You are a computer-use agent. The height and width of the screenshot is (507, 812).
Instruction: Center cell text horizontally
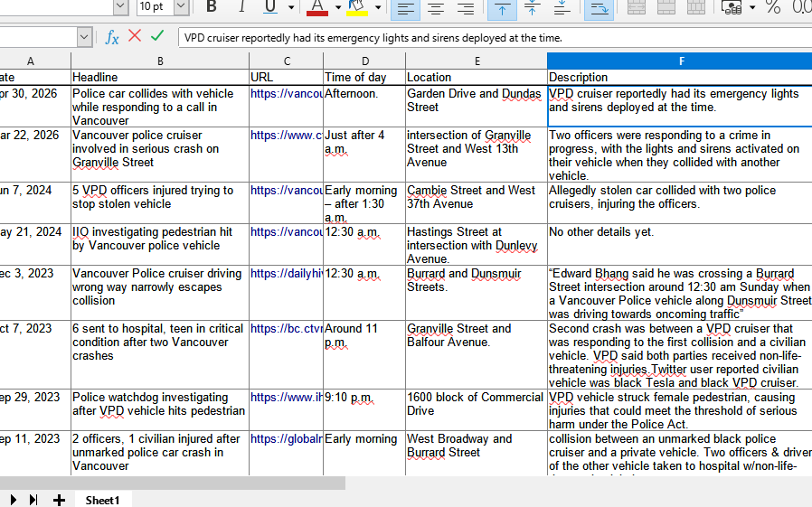(436, 8)
